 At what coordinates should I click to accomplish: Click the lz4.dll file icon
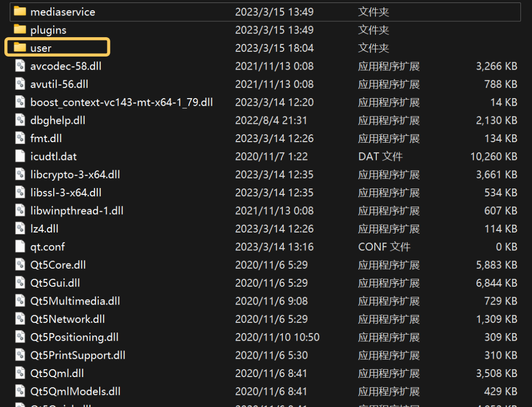pyautogui.click(x=20, y=228)
